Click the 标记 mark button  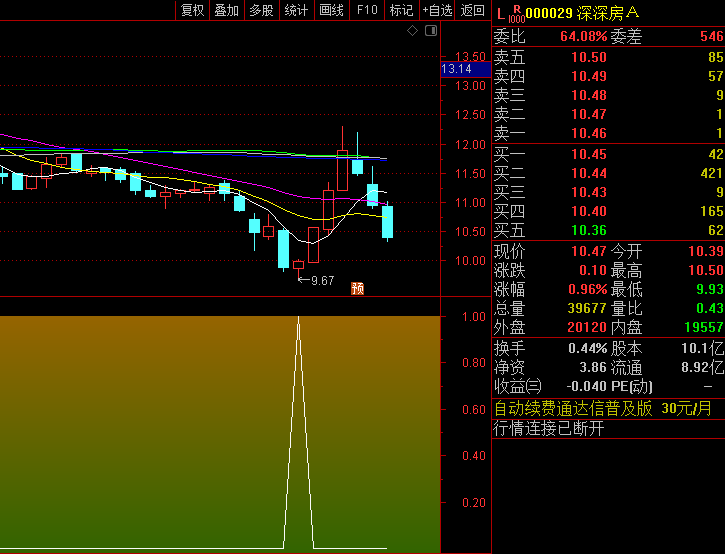click(x=402, y=10)
